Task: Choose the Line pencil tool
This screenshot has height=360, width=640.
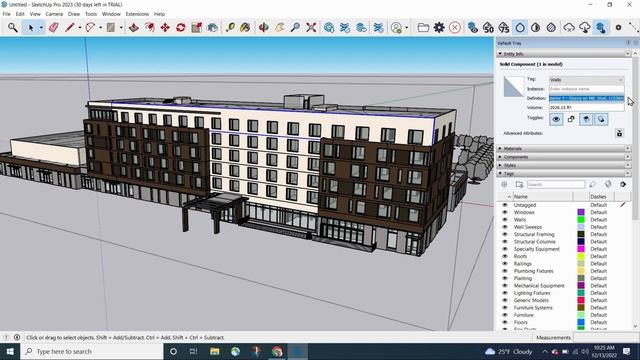Action: (69, 27)
